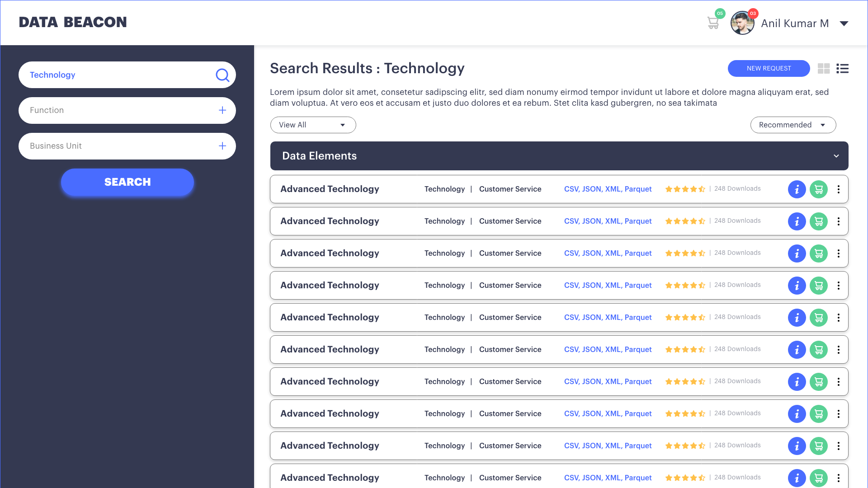The image size is (868, 488).
Task: Expand the Business Unit filter
Action: pos(222,146)
